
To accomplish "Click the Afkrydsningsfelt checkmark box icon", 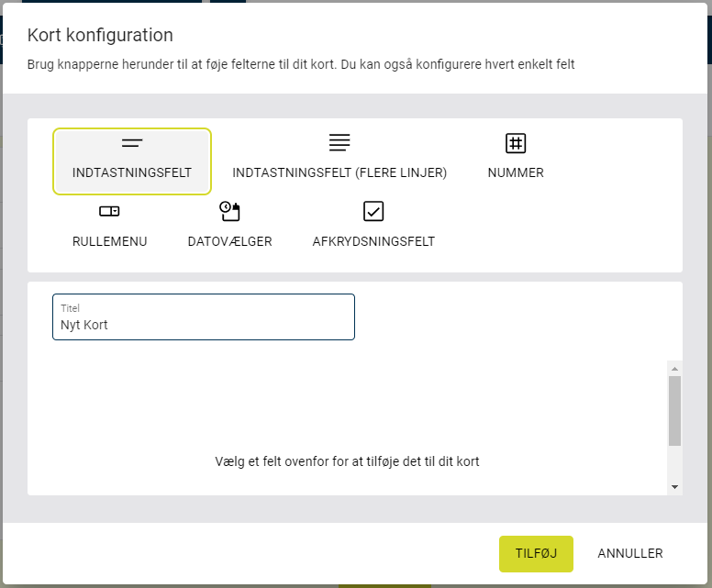I will click(373, 211).
